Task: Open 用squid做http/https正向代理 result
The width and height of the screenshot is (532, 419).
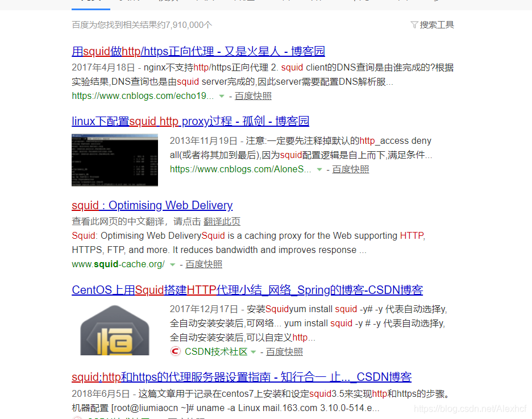Action: (198, 51)
